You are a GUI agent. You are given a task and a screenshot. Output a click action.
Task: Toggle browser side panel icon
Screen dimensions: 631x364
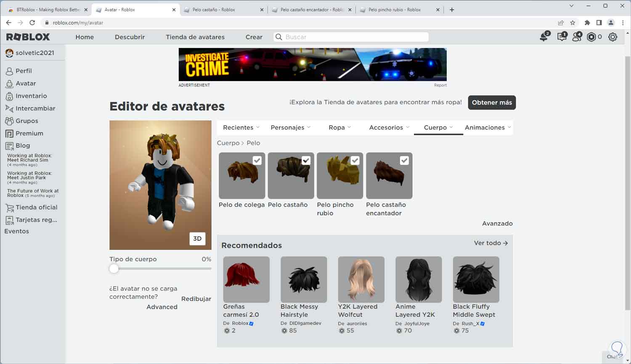(x=599, y=23)
